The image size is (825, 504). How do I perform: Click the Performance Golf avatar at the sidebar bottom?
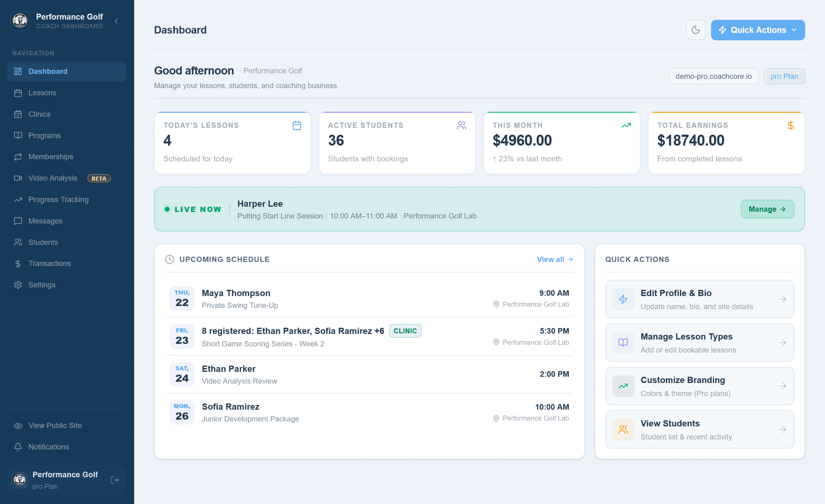click(x=20, y=480)
